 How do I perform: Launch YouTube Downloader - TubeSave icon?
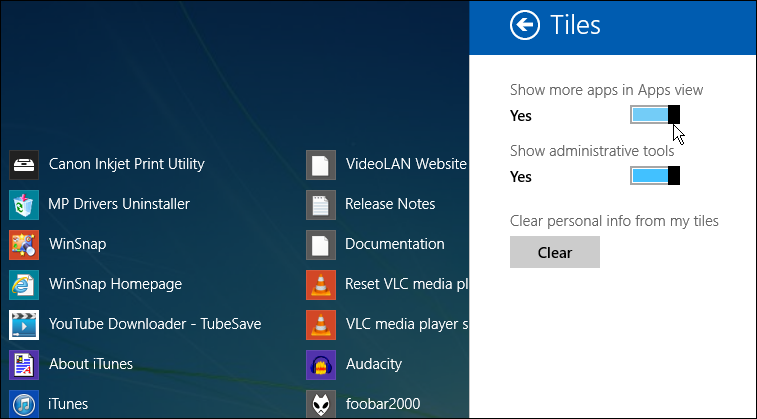pyautogui.click(x=24, y=325)
